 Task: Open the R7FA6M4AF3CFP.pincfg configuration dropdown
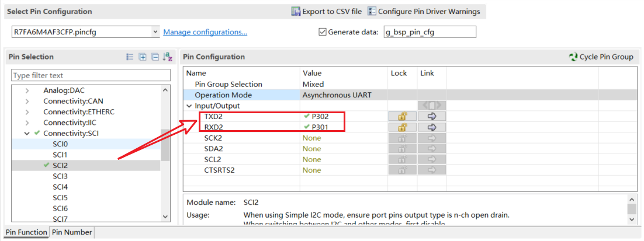pyautogui.click(x=155, y=32)
